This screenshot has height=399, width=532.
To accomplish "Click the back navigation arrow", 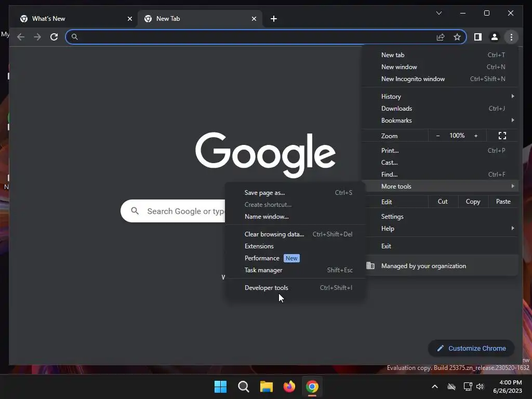I will pyautogui.click(x=21, y=37).
